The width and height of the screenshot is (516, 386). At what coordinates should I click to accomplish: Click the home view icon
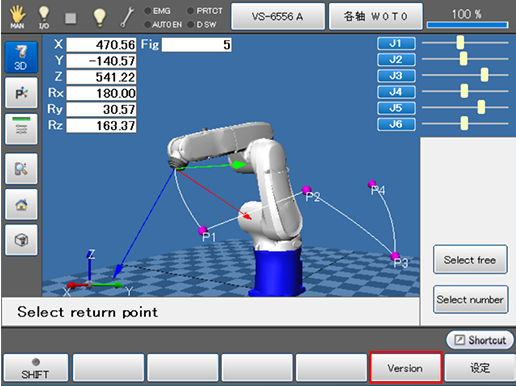point(21,204)
